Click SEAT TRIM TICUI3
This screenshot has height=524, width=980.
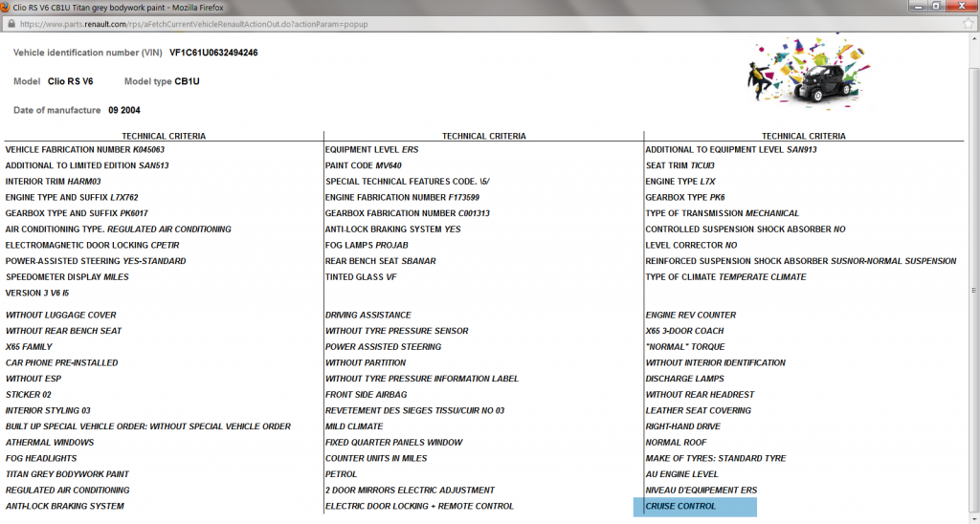[x=680, y=165]
